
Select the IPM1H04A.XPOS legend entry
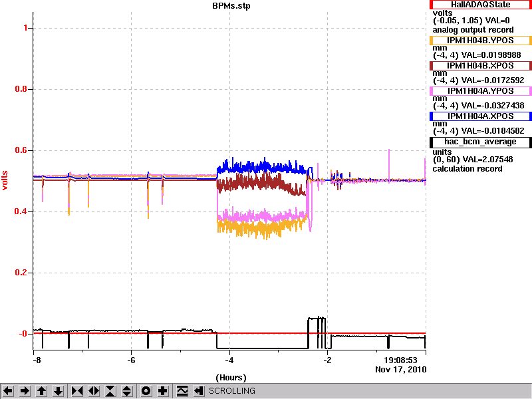pos(480,116)
